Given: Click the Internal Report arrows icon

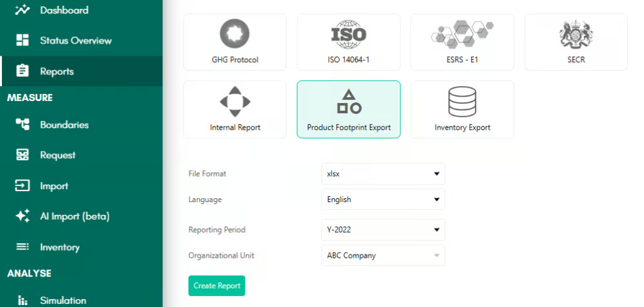Looking at the screenshot, I should click(235, 102).
